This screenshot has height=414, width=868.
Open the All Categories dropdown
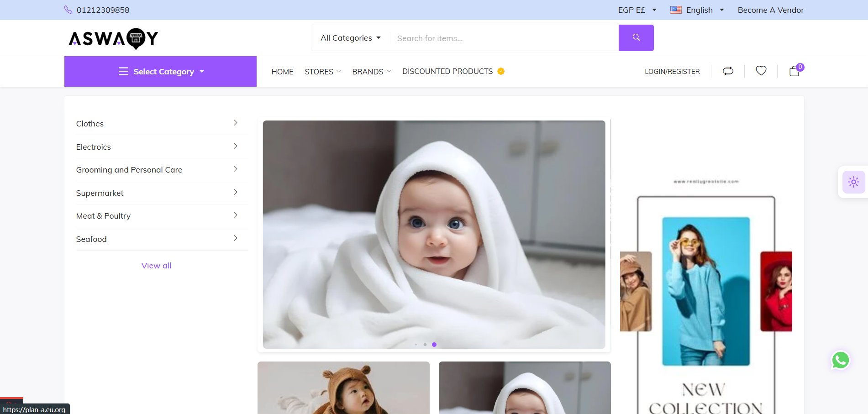pos(350,38)
